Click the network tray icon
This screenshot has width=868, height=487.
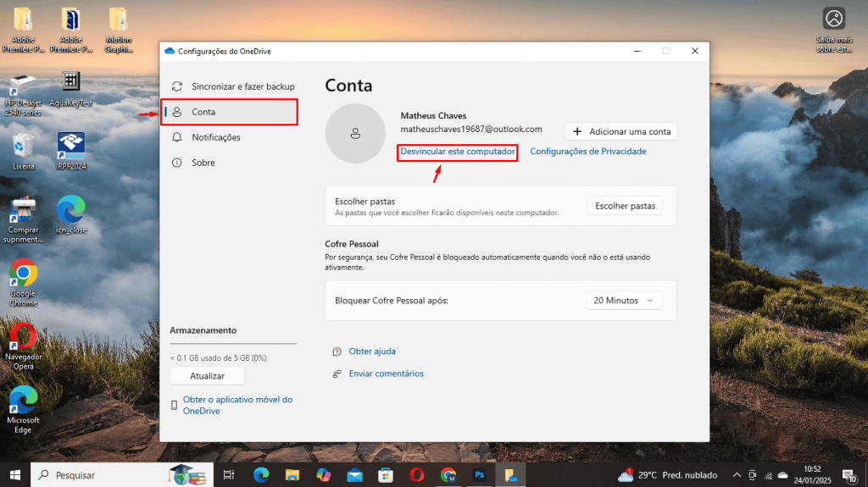pos(768,475)
